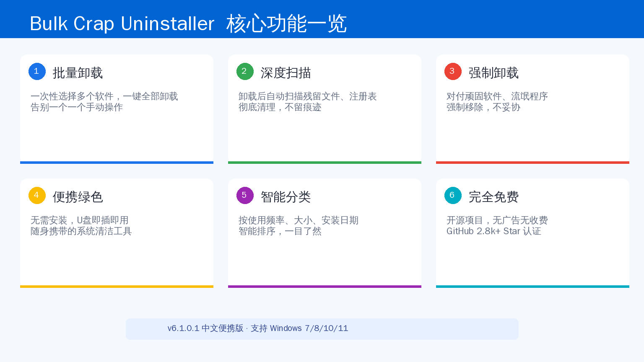Image resolution: width=644 pixels, height=362 pixels.
Task: Select the 便携绿色 card heading
Action: (78, 197)
